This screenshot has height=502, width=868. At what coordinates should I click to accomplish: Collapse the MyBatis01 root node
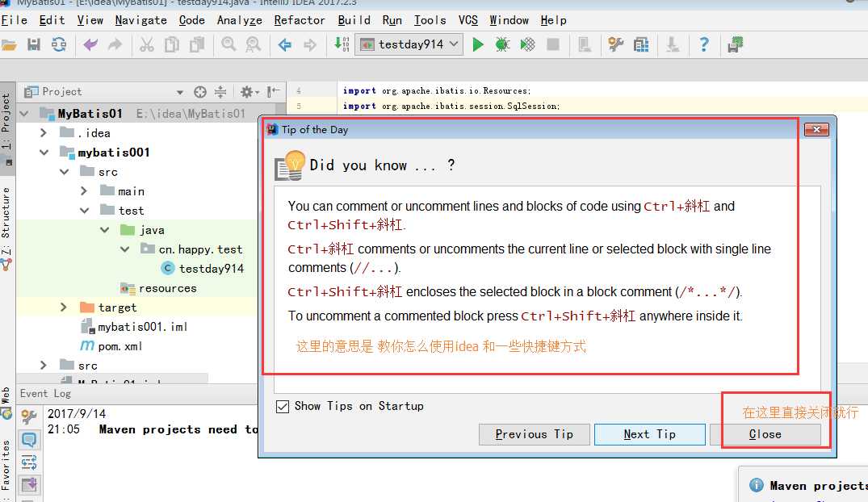coord(23,114)
